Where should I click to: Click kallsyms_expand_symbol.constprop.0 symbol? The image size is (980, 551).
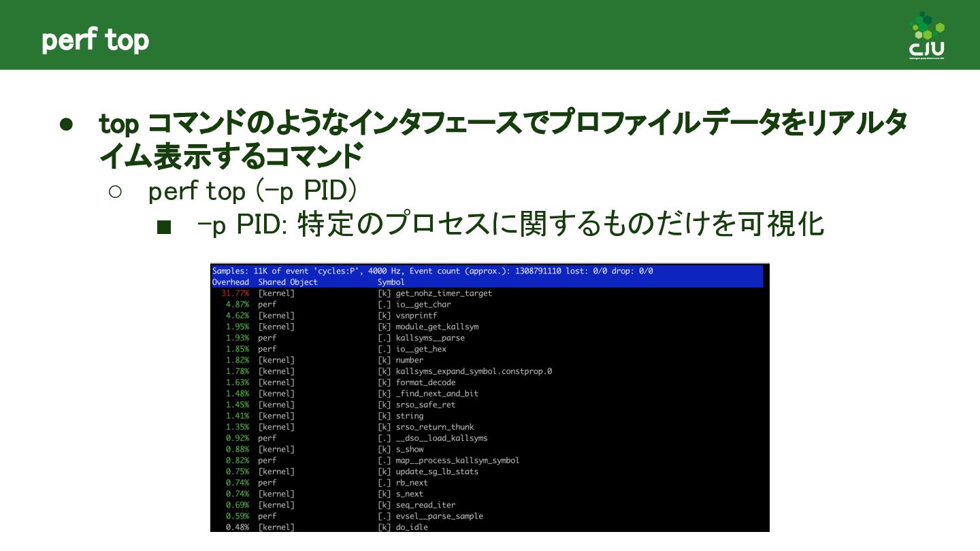[474, 371]
